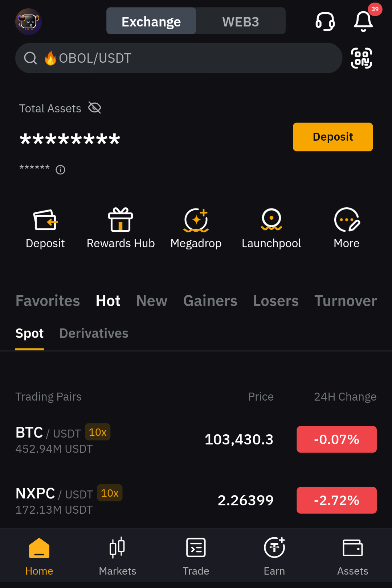This screenshot has height=588, width=392.
Task: Open the BTC/USDT trading pair row
Action: [145, 439]
